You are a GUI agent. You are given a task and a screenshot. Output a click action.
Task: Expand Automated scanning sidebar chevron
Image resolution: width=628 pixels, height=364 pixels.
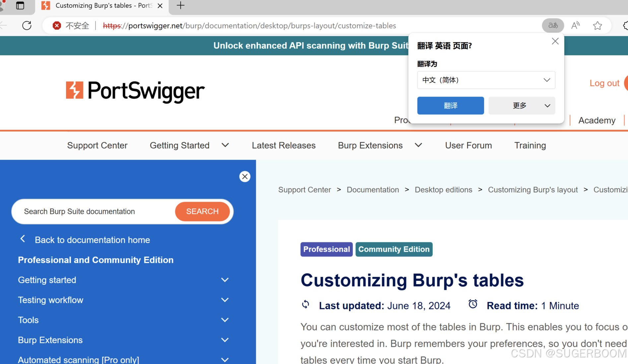click(225, 360)
